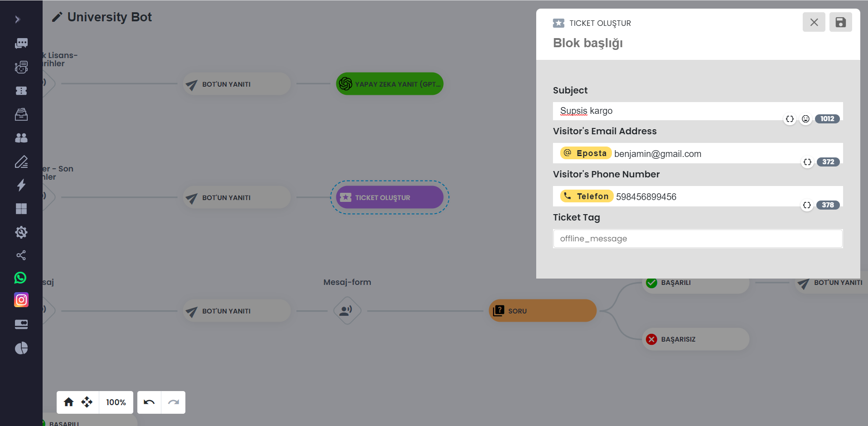Click the Visitor's Email Address field
This screenshot has width=868, height=426.
[698, 153]
